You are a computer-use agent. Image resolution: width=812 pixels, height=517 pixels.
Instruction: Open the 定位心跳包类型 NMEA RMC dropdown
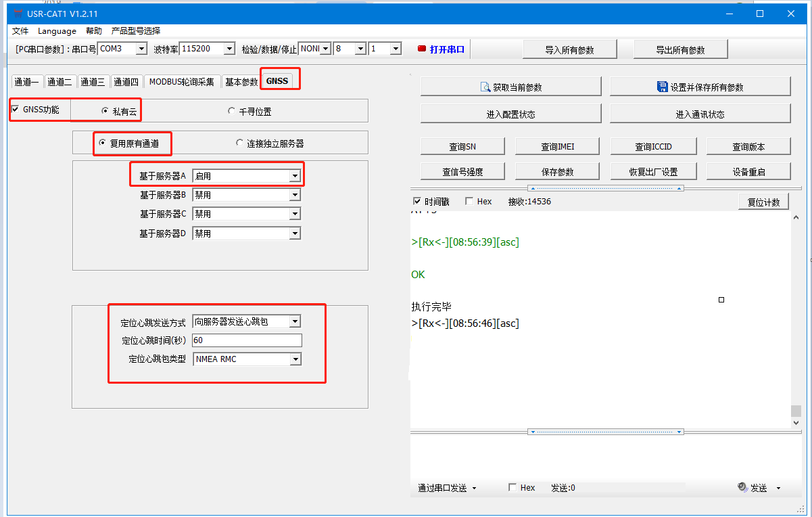(x=295, y=359)
